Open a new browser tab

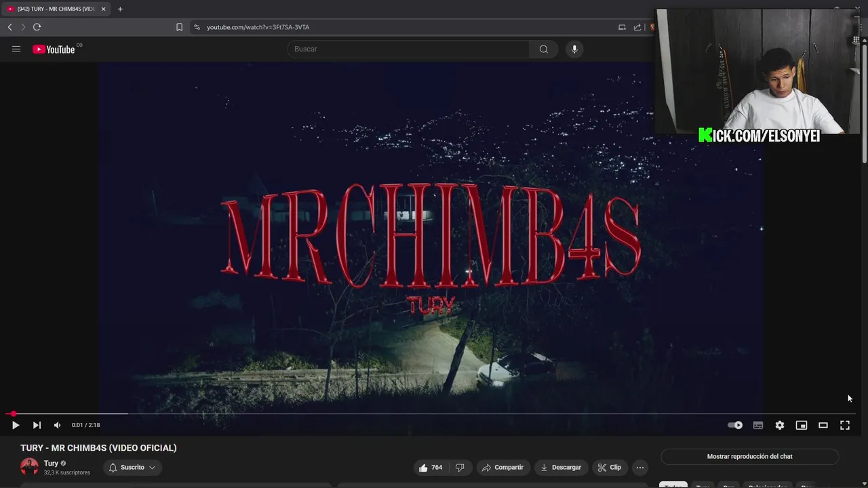tap(120, 9)
